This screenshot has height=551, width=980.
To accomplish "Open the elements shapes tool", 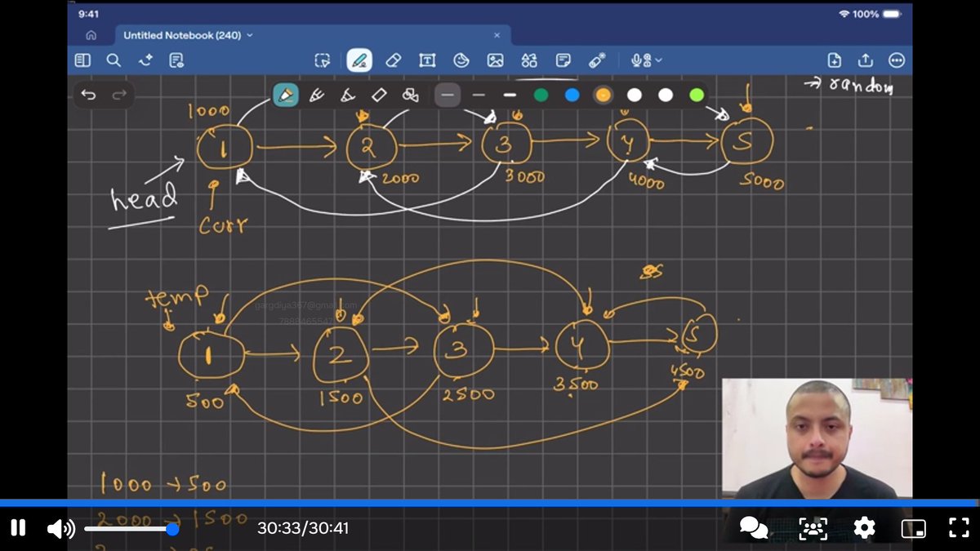I will click(529, 60).
